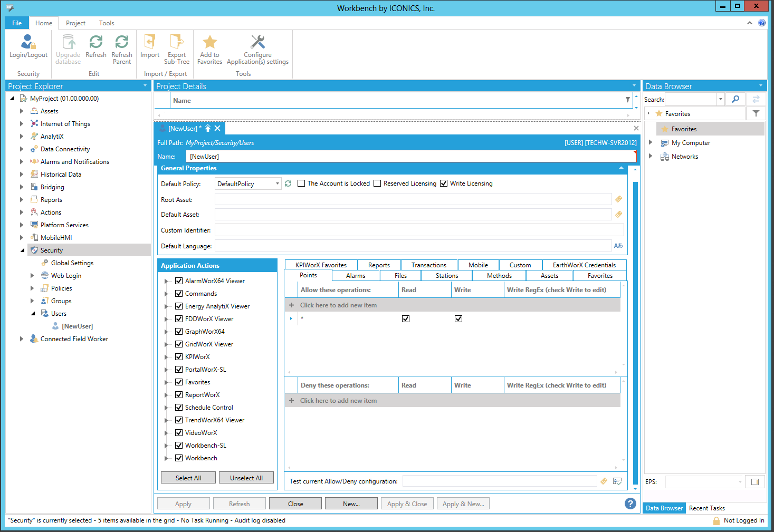
Task: Click the Login/Logout ribbon icon
Action: (x=28, y=42)
